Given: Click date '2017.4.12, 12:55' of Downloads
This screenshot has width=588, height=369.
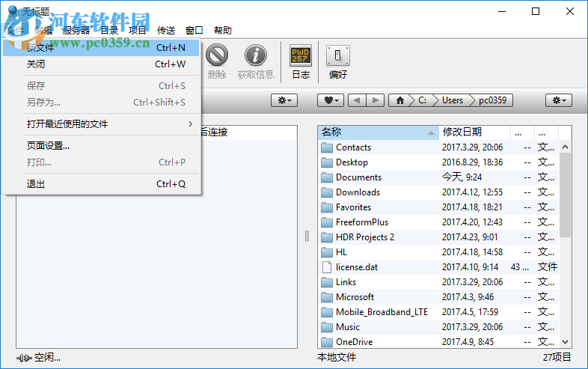Looking at the screenshot, I should pyautogui.click(x=472, y=192).
